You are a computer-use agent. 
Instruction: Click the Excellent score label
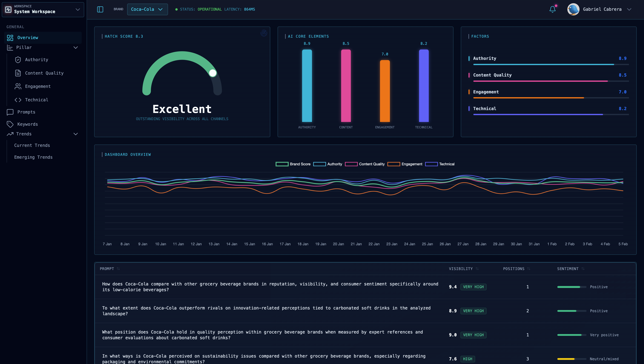click(182, 109)
